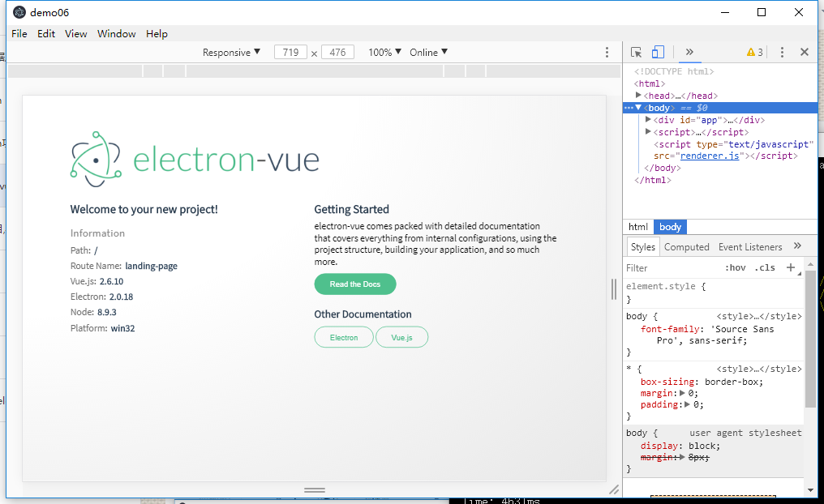This screenshot has height=504, width=824.
Task: Toggle the :hov element state panel
Action: [735, 267]
